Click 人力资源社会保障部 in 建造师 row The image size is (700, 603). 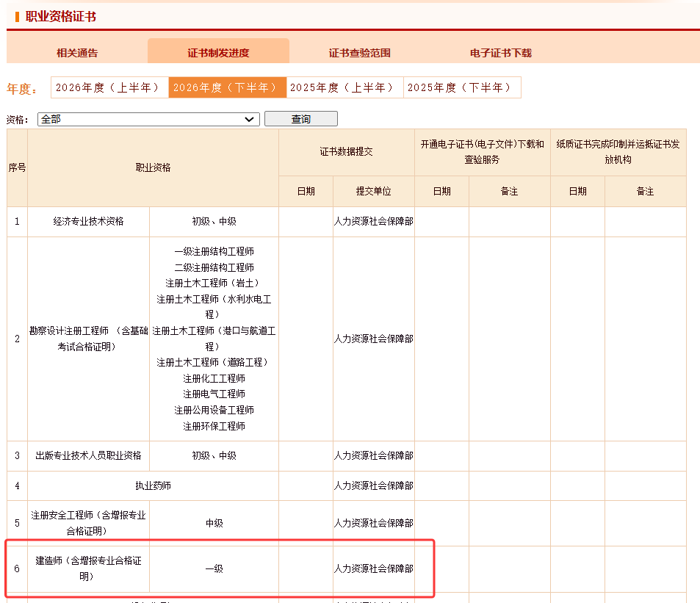click(374, 568)
